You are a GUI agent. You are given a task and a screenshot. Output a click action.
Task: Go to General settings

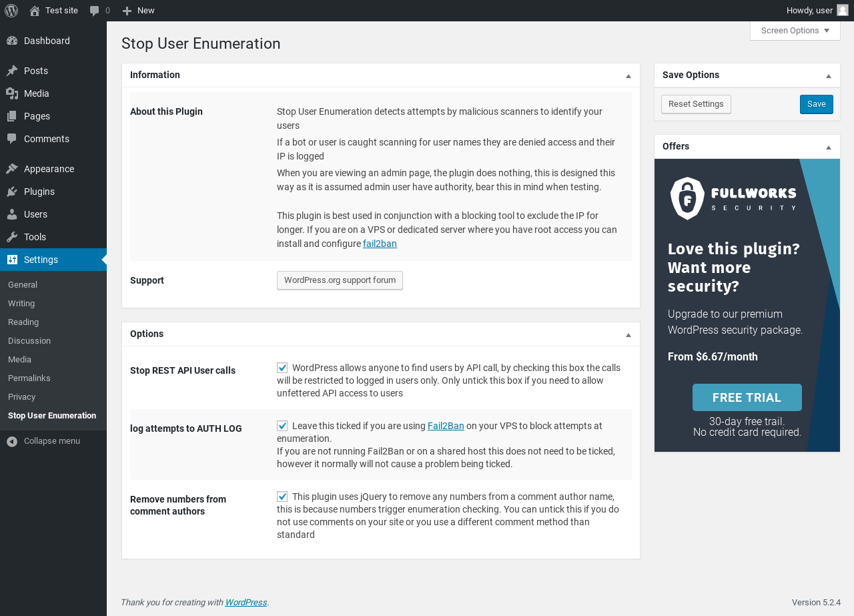(x=23, y=284)
